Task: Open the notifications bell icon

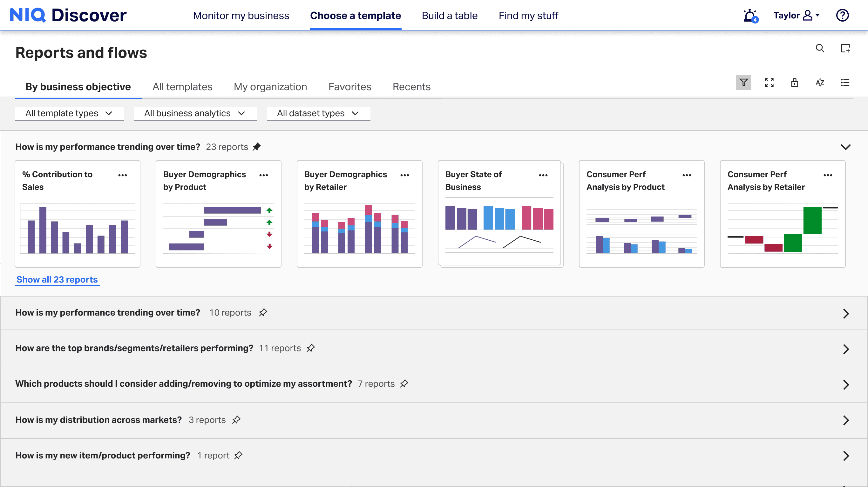Action: (x=750, y=16)
